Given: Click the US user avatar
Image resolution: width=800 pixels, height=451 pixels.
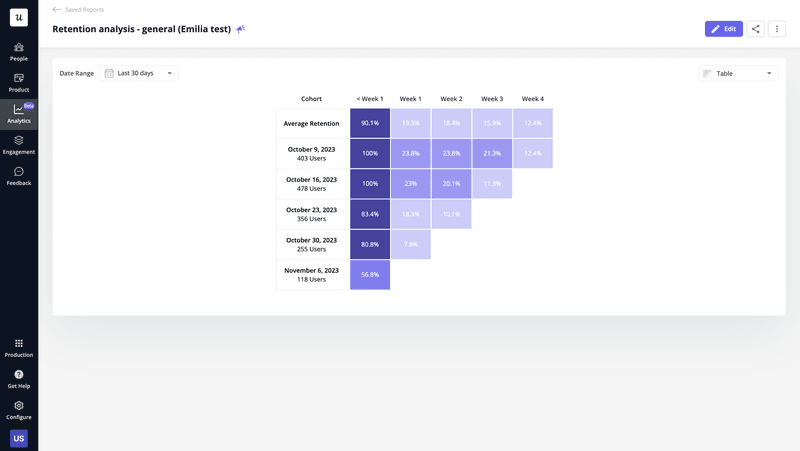Looking at the screenshot, I should click(19, 438).
